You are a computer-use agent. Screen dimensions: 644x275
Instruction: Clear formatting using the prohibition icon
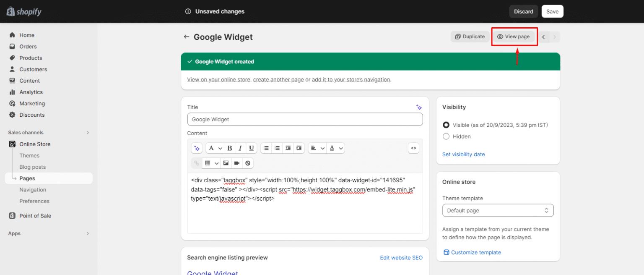coord(248,163)
